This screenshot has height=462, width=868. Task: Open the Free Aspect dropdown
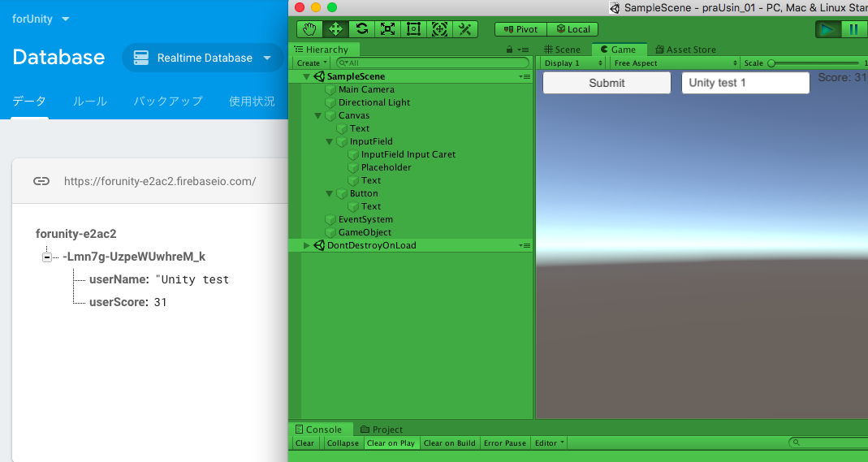(x=675, y=63)
